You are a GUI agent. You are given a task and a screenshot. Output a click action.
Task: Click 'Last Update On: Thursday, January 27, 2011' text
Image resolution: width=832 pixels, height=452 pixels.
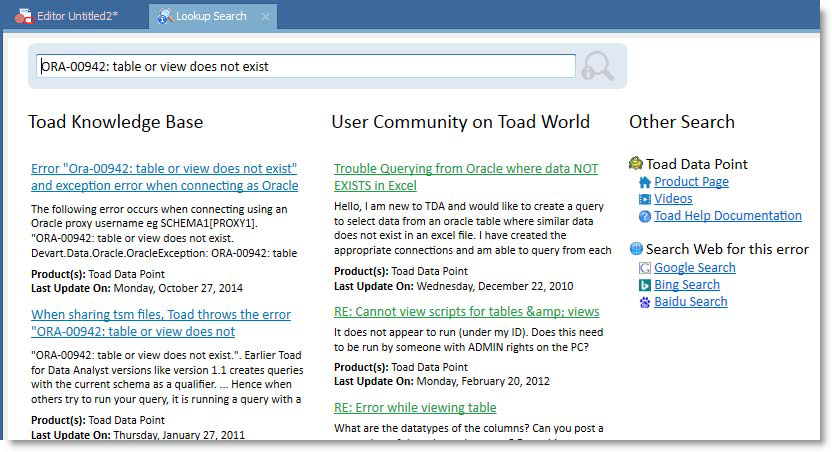(138, 434)
